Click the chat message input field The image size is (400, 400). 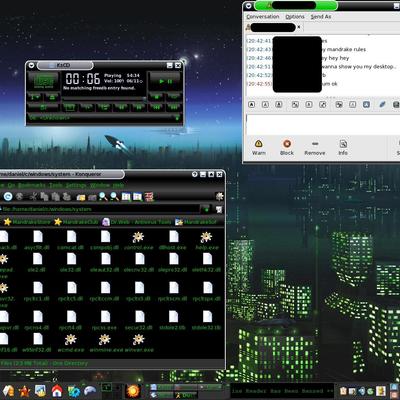pos(323,124)
